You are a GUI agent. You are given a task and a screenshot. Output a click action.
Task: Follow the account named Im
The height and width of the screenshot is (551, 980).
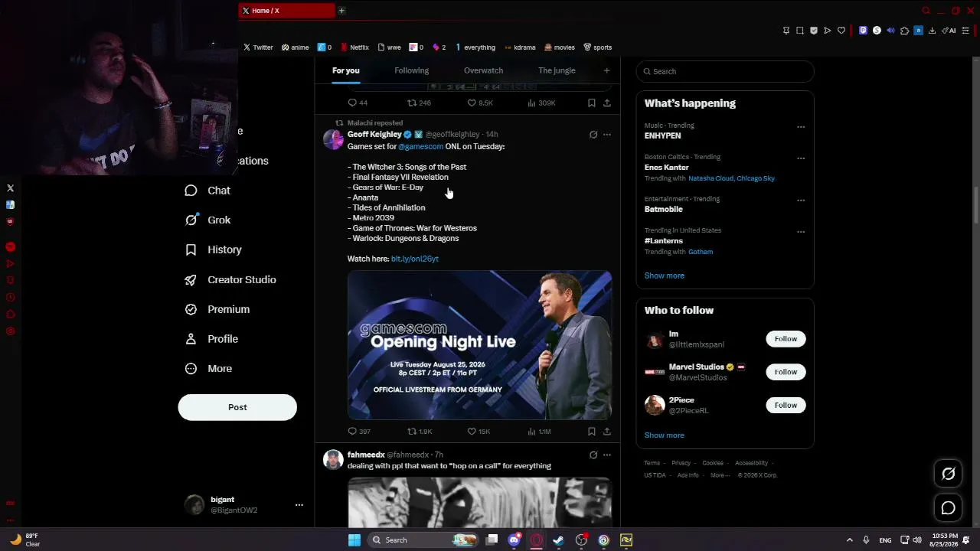pos(786,339)
